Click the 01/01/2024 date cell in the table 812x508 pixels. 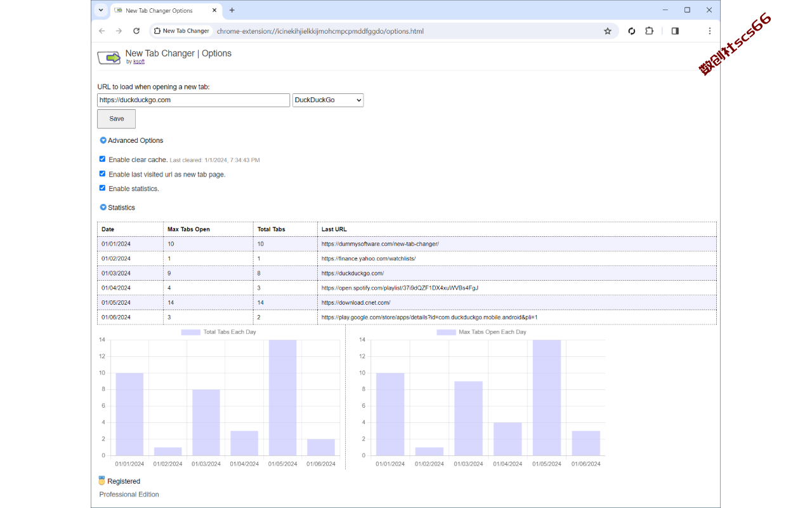(x=130, y=244)
